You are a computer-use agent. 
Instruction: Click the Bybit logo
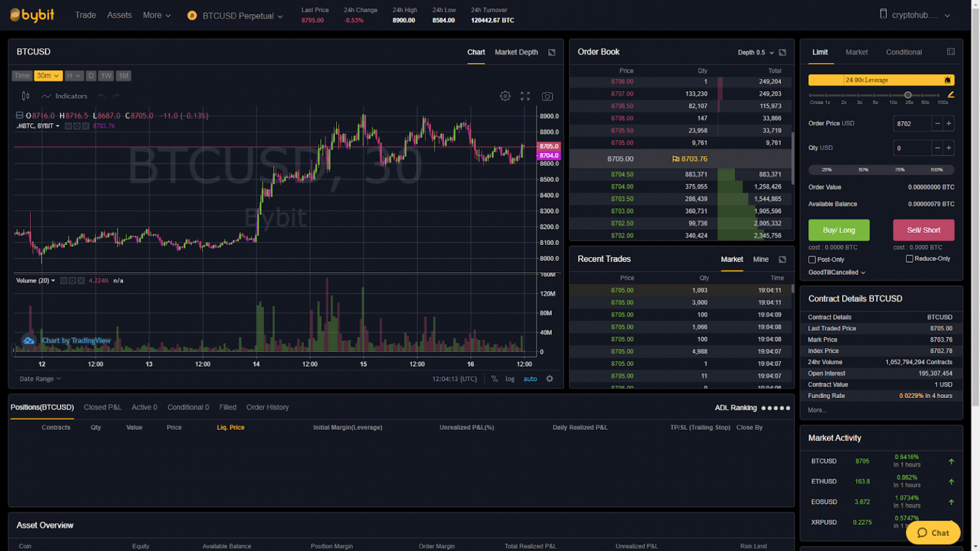(x=33, y=15)
